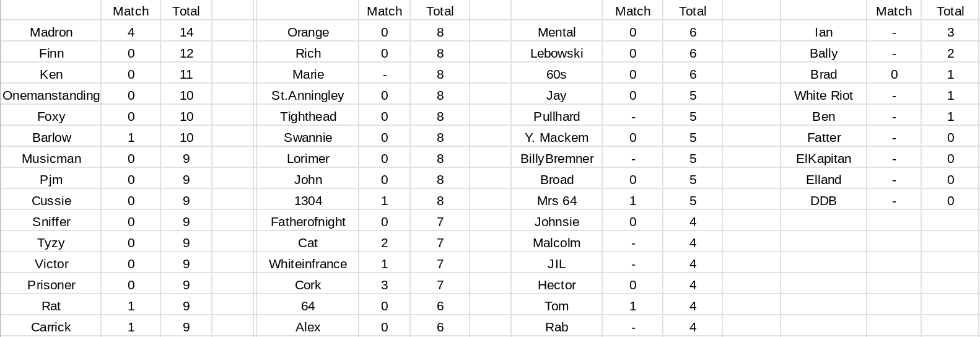This screenshot has width=980, height=337.
Task: Select Mrs 64's Total cell
Action: pos(693,201)
